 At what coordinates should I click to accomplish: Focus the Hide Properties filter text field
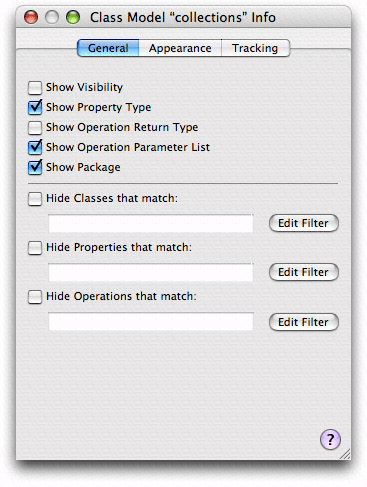pyautogui.click(x=151, y=272)
